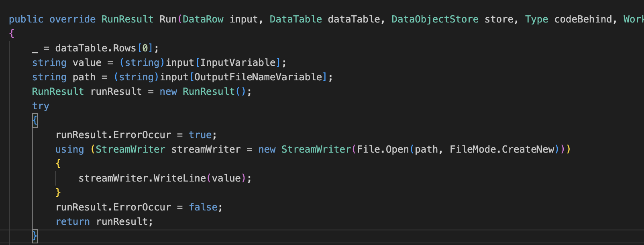Click the 'public' access modifier
The height and width of the screenshot is (245, 644).
26,19
